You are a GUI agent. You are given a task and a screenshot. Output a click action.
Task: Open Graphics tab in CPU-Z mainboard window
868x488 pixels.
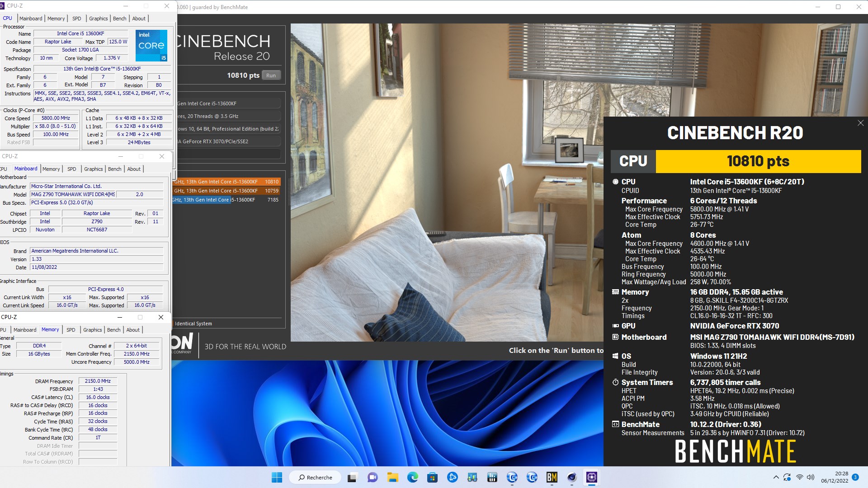coord(94,169)
